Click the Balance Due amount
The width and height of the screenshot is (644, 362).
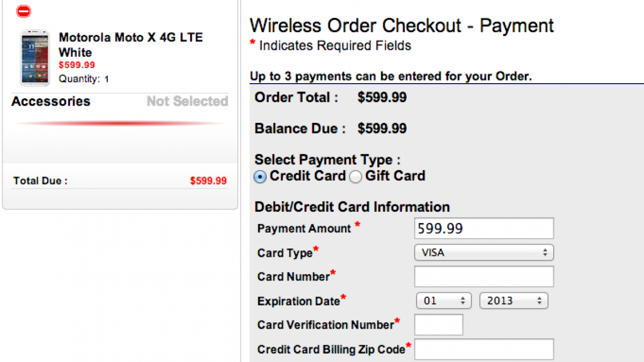pos(382,129)
